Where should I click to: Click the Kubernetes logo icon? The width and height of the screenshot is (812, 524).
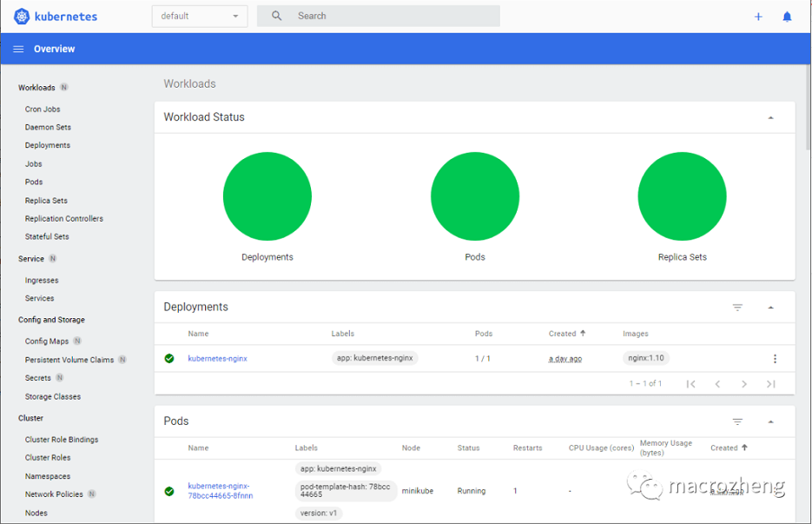click(22, 17)
